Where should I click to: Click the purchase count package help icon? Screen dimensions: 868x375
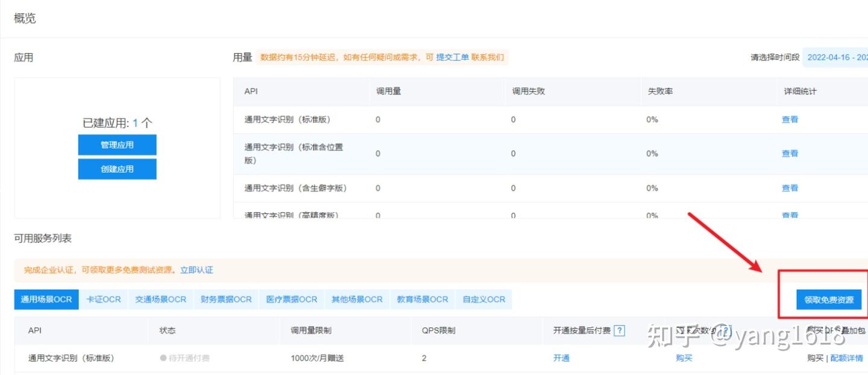726,330
